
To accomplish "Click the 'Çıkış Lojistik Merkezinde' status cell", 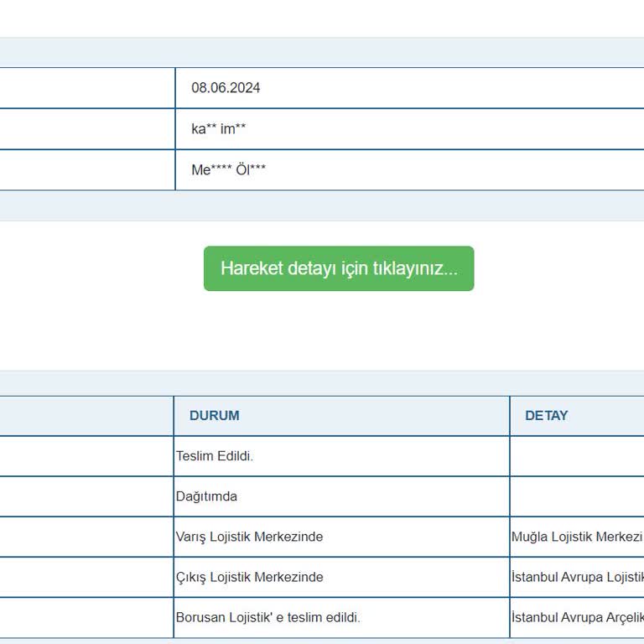I will click(249, 577).
